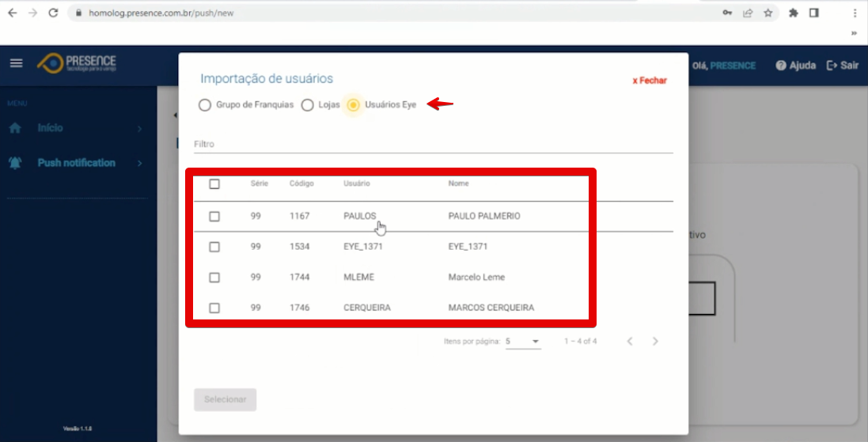Open saved passwords key icon
The height and width of the screenshot is (442, 868).
727,13
